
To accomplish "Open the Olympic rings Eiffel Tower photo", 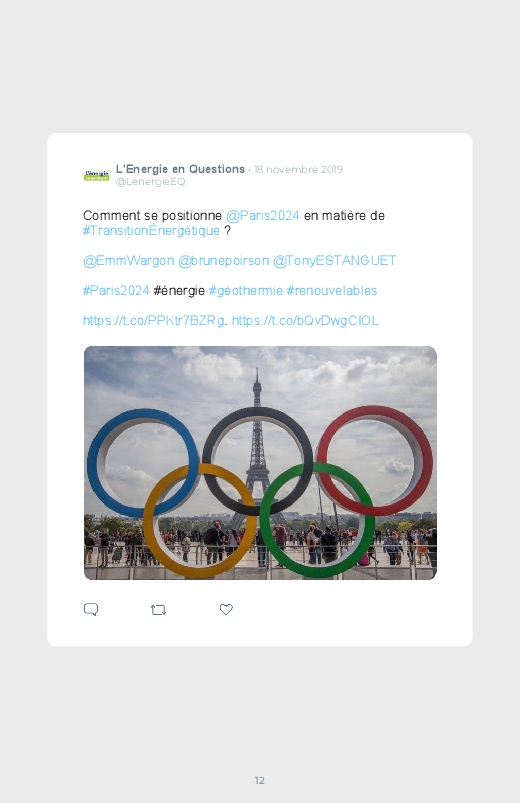I will (260, 463).
